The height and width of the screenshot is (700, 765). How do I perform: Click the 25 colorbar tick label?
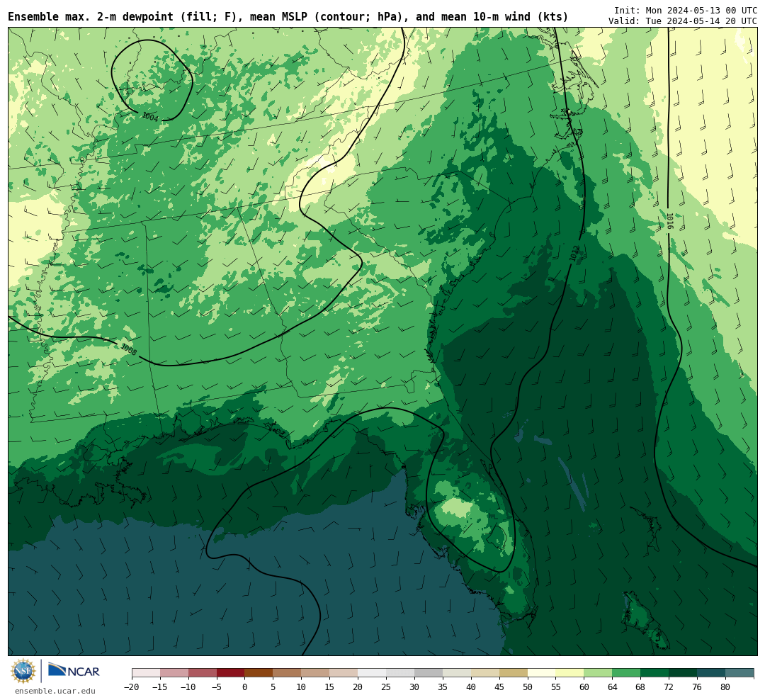(x=386, y=687)
